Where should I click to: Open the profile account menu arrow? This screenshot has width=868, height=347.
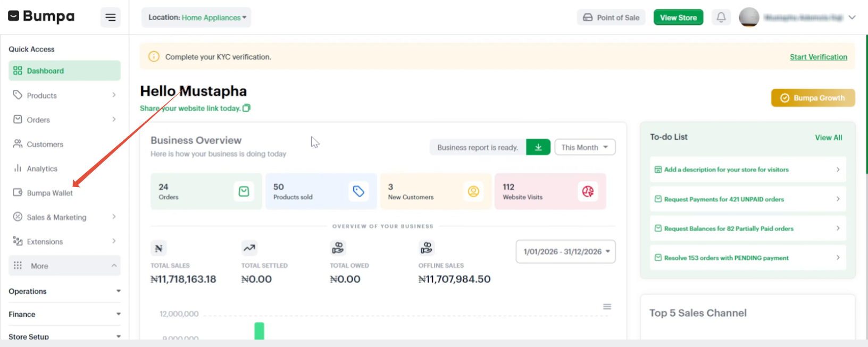pos(852,18)
